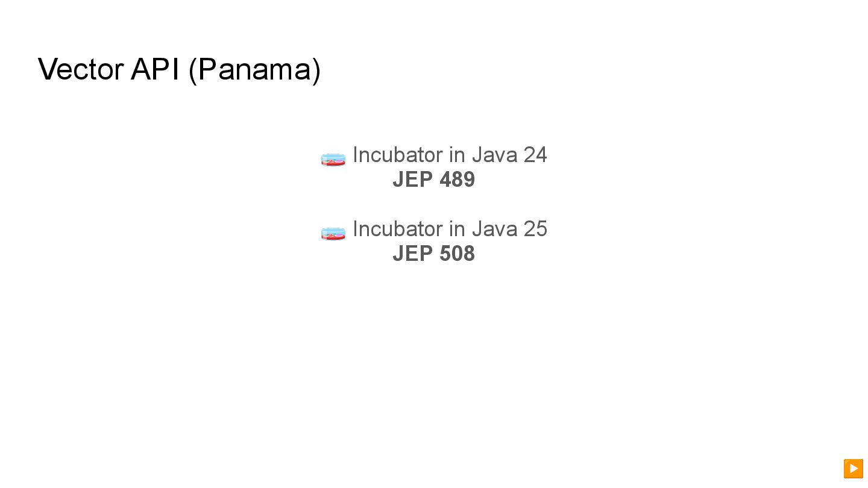This screenshot has width=868, height=488.
Task: Click the petri dish icon beside Java 25
Action: pyautogui.click(x=333, y=233)
